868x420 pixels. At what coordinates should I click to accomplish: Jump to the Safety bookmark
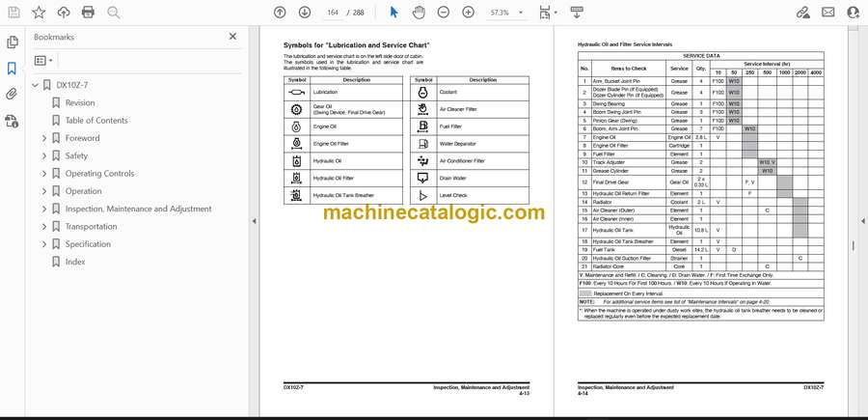[76, 155]
